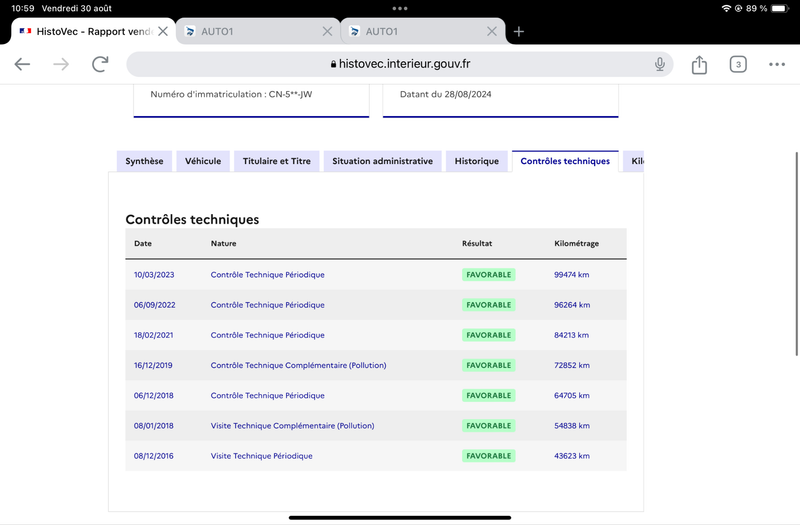Open the Véhicule tab

point(203,161)
